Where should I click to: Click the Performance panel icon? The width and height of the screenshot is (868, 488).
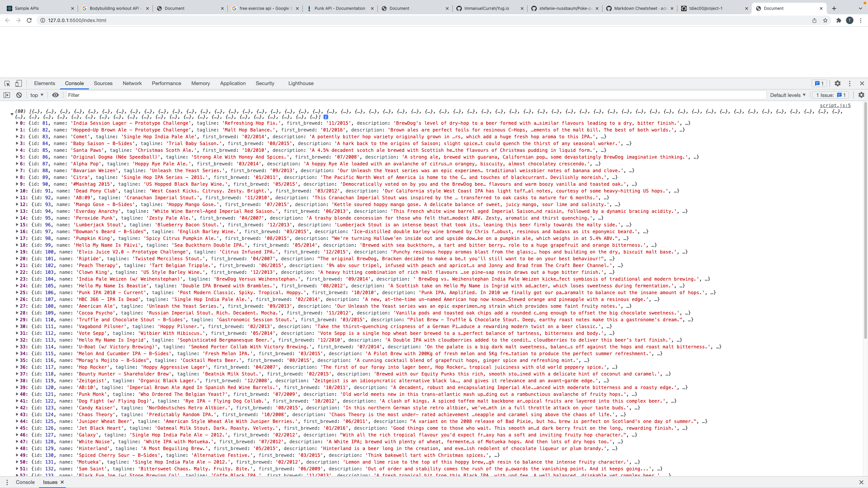pos(166,83)
